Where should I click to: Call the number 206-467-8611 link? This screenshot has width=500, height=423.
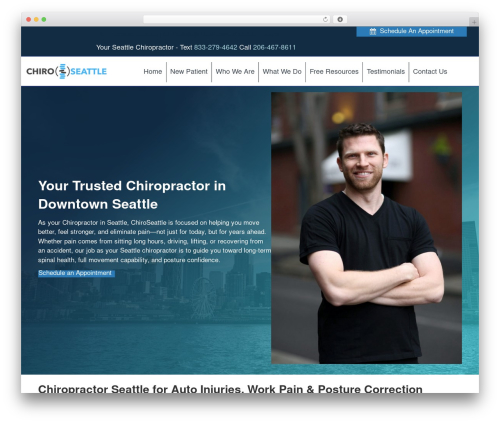(x=274, y=47)
